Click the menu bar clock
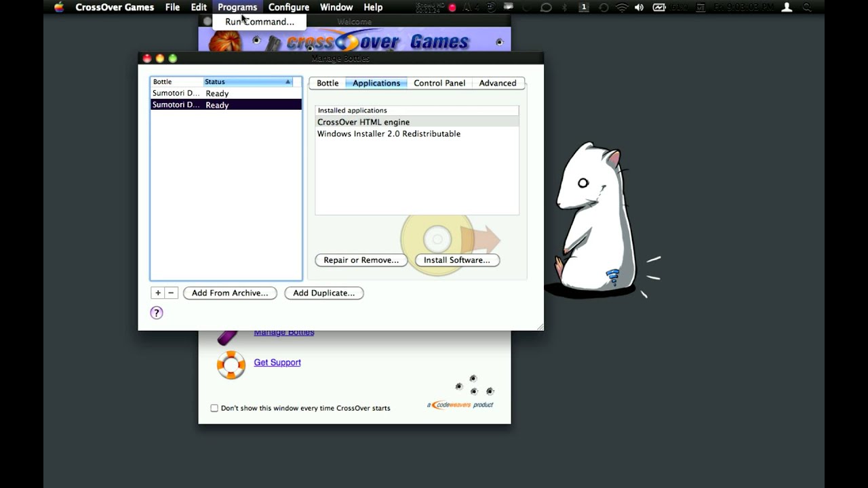The image size is (868, 488). click(x=743, y=7)
